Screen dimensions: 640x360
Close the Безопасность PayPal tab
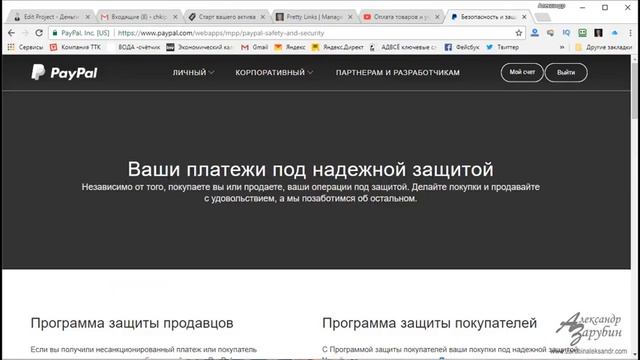[524, 17]
